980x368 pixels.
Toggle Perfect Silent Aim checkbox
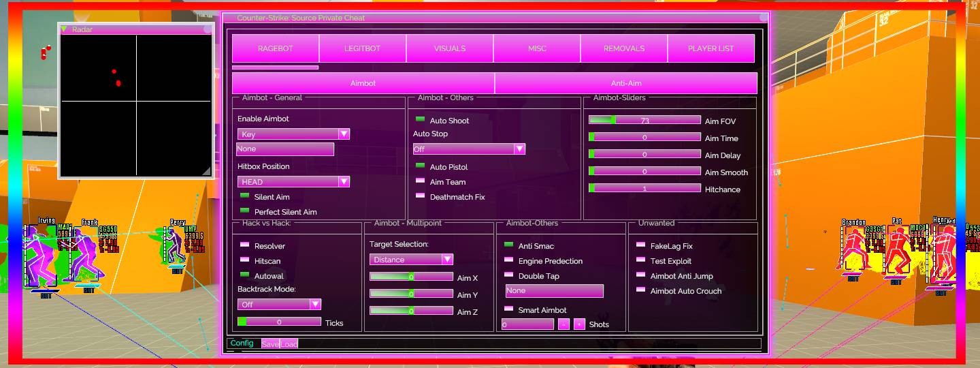click(x=245, y=211)
